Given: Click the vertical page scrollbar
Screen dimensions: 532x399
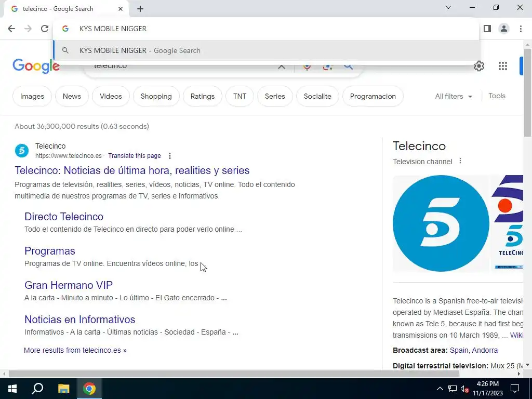Looking at the screenshot, I should tap(528, 92).
